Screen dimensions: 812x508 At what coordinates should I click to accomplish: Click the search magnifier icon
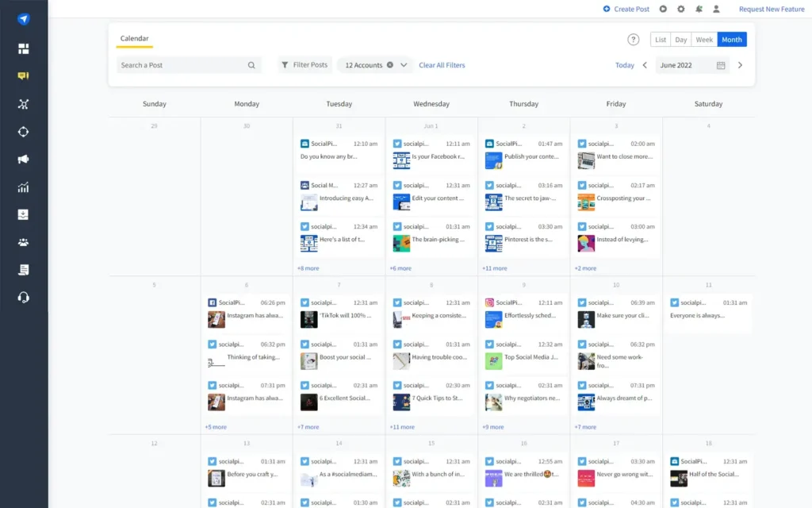(251, 65)
